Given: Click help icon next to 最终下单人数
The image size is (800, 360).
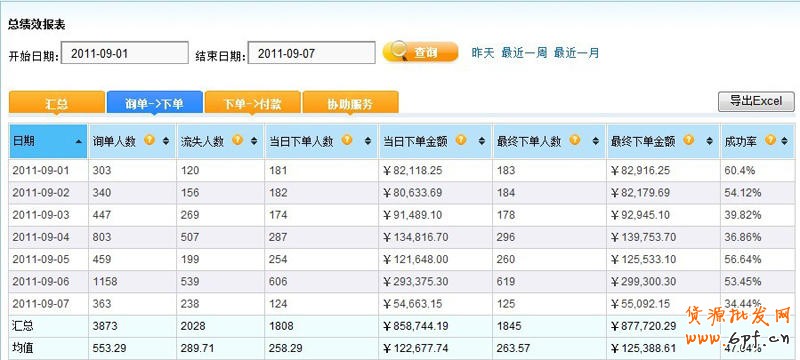Looking at the screenshot, I should [574, 139].
